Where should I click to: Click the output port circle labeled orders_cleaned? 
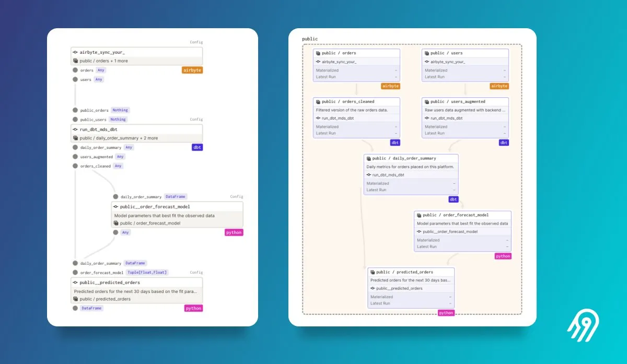tap(75, 166)
